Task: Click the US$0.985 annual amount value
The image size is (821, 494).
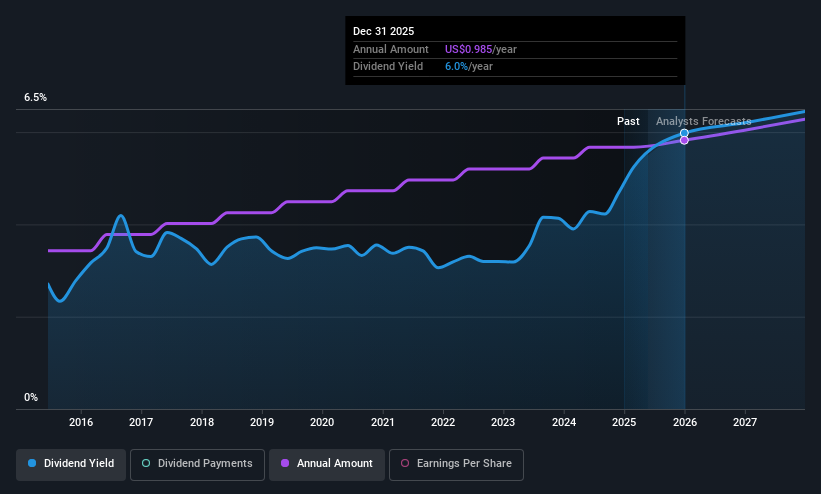Action: coord(468,49)
